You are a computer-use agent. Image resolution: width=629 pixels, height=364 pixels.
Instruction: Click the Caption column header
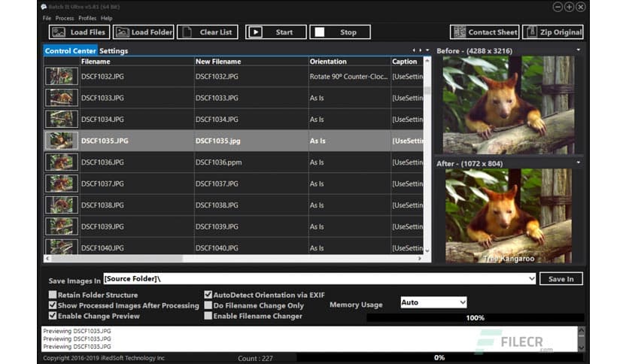[x=407, y=62]
